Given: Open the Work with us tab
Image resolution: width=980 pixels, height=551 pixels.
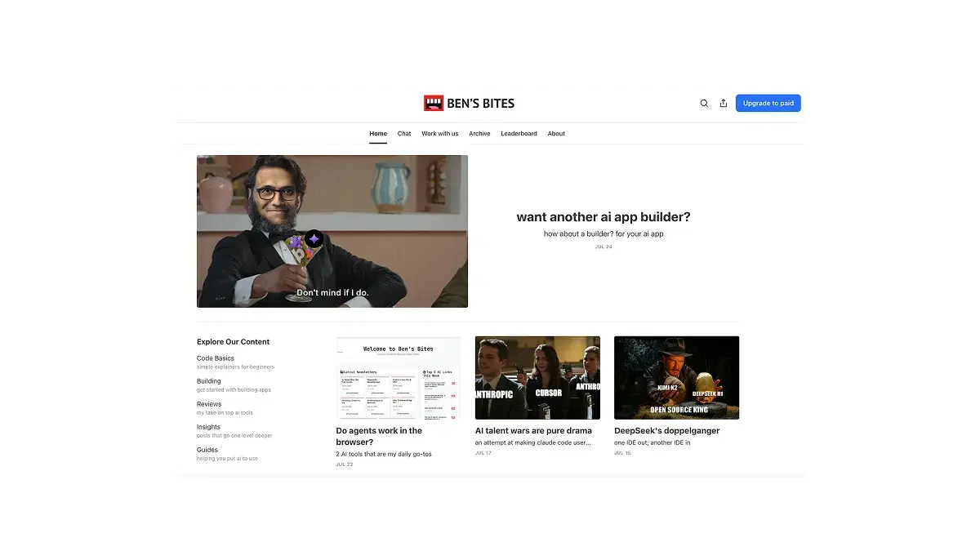Looking at the screenshot, I should pos(440,134).
